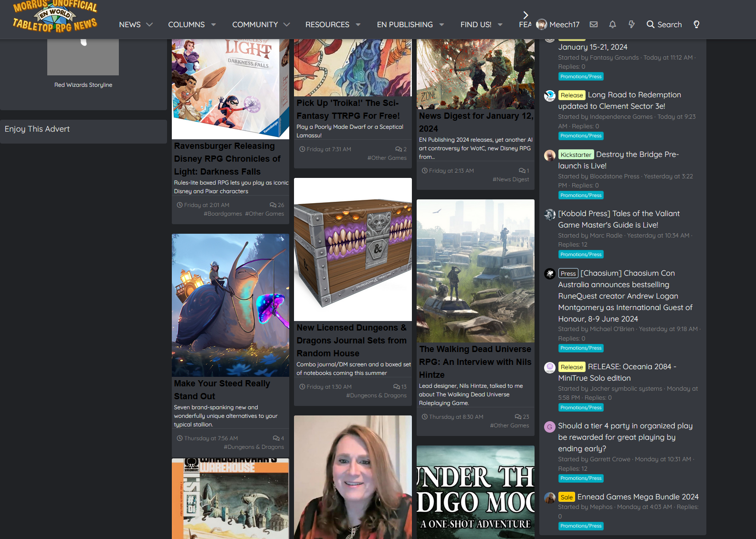This screenshot has height=539, width=756.
Task: Open the EN Publishing menu item
Action: pos(404,24)
